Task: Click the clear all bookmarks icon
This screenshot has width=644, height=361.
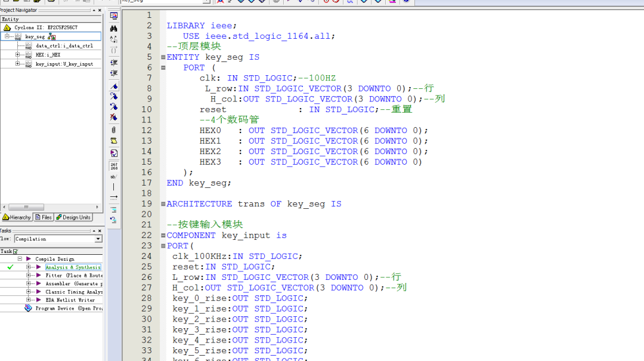Action: [x=113, y=118]
